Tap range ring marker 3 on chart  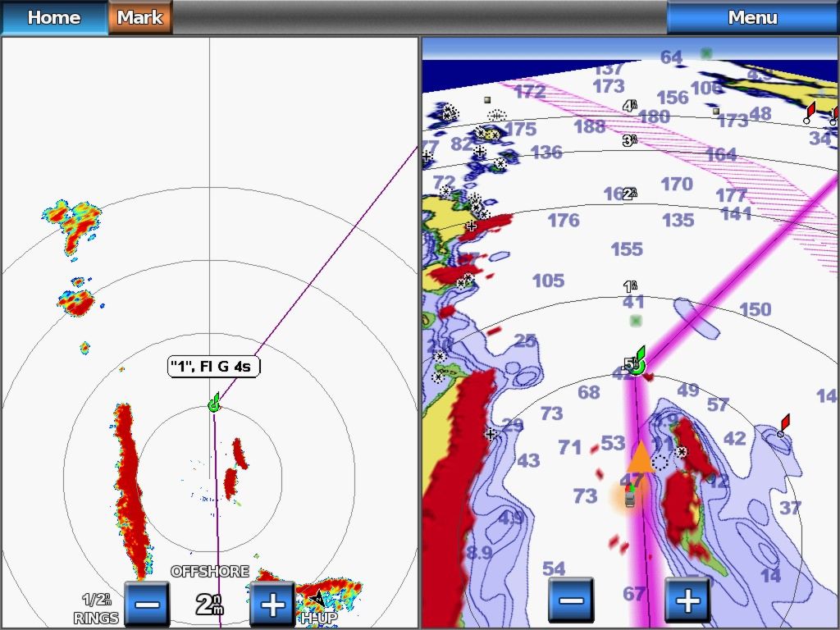(x=630, y=140)
